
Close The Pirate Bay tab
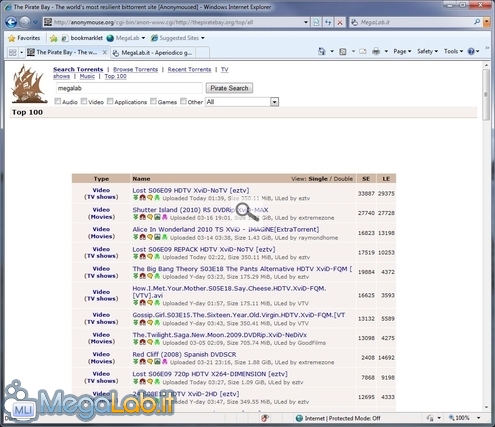click(105, 52)
